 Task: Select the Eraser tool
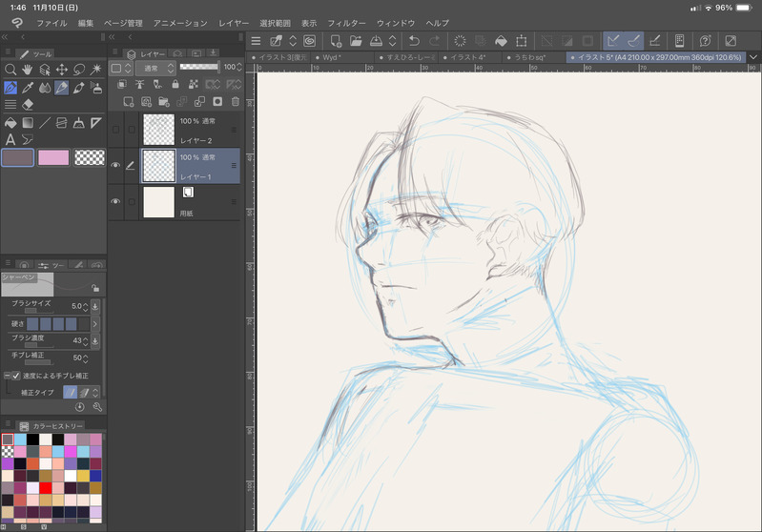coord(28,104)
